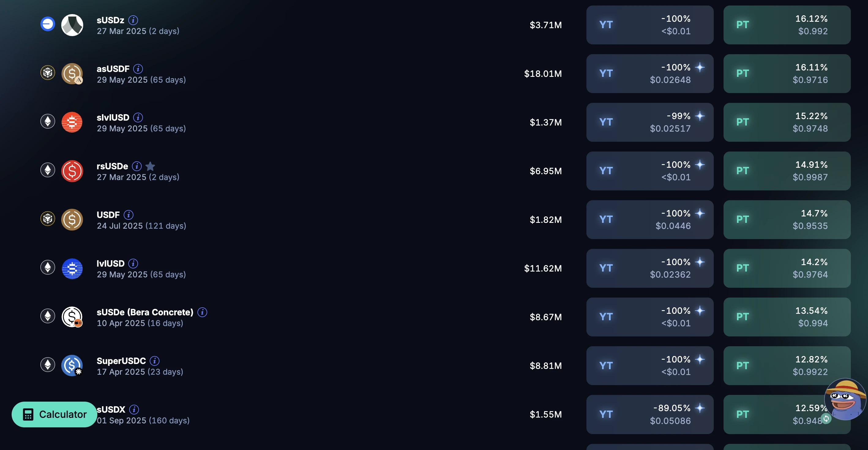The image size is (868, 450).
Task: Click the YT button for slvlUSD
Action: click(x=650, y=122)
